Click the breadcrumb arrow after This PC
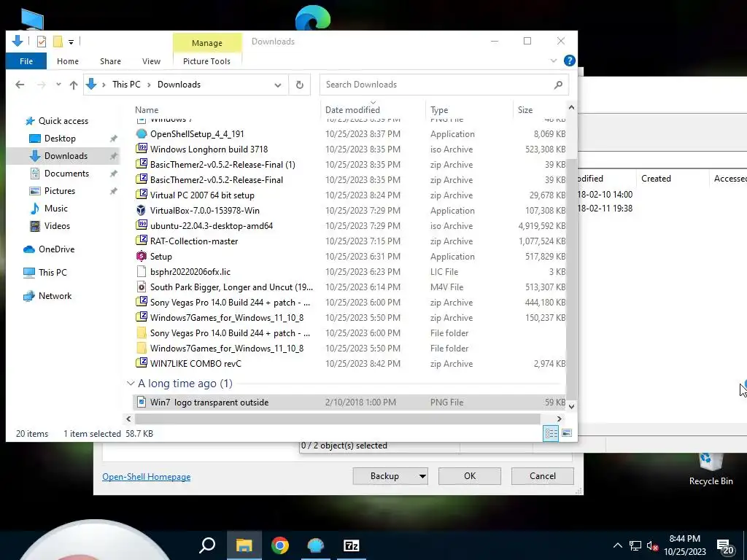This screenshot has height=560, width=747. click(149, 85)
